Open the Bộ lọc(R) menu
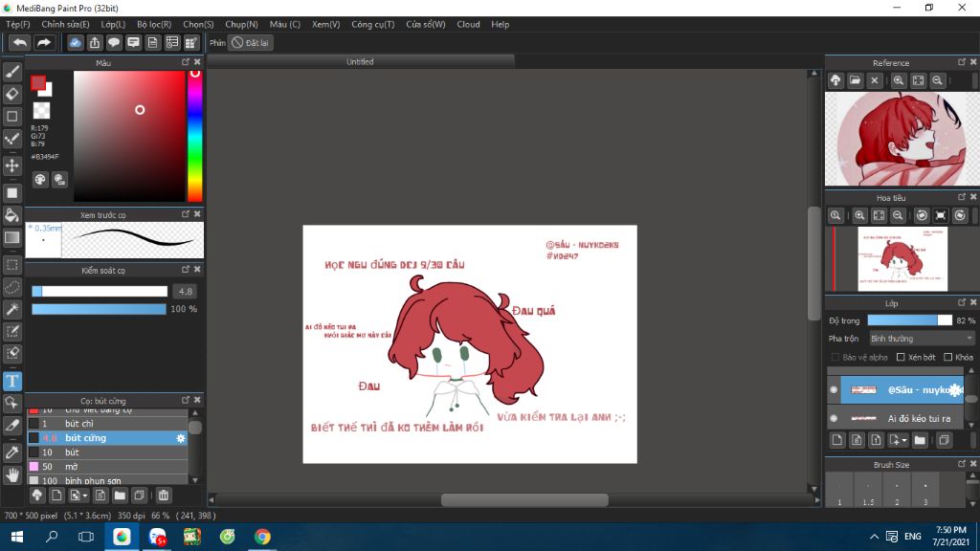 154,24
